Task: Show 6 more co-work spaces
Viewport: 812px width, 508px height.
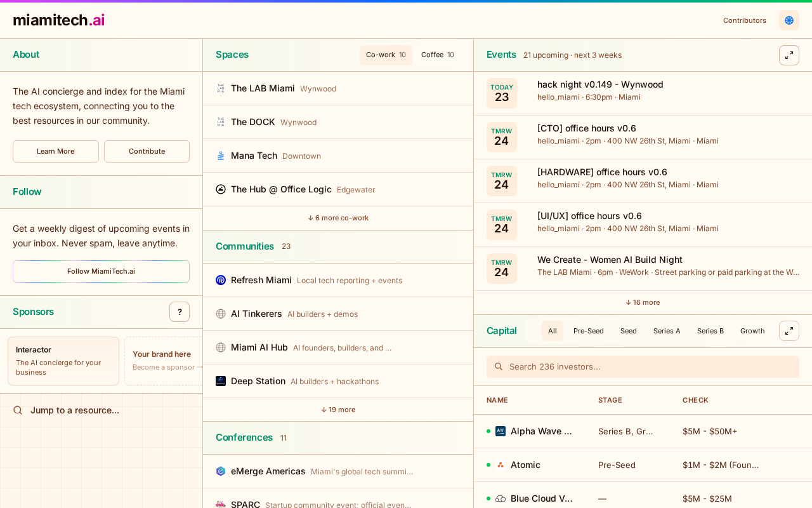Action: tap(338, 218)
